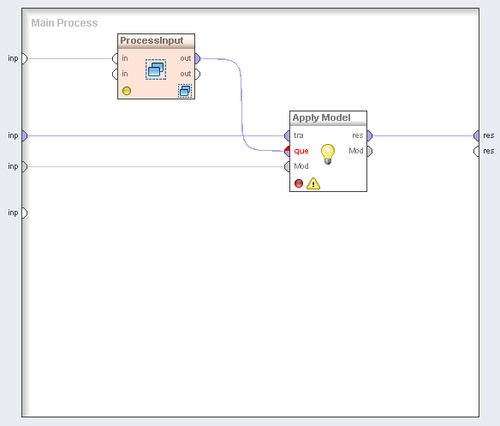This screenshot has height=426, width=500.
Task: Click the 'tra' input port of Apply Model
Action: pyautogui.click(x=287, y=136)
